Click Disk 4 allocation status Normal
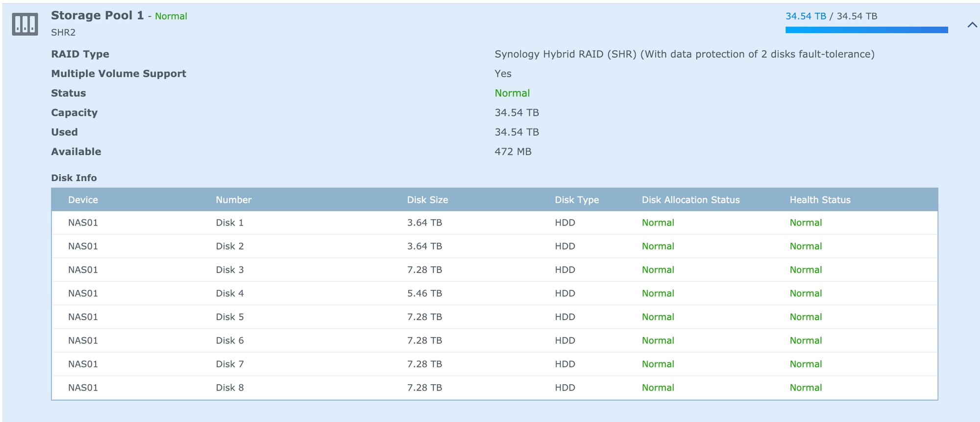 658,294
